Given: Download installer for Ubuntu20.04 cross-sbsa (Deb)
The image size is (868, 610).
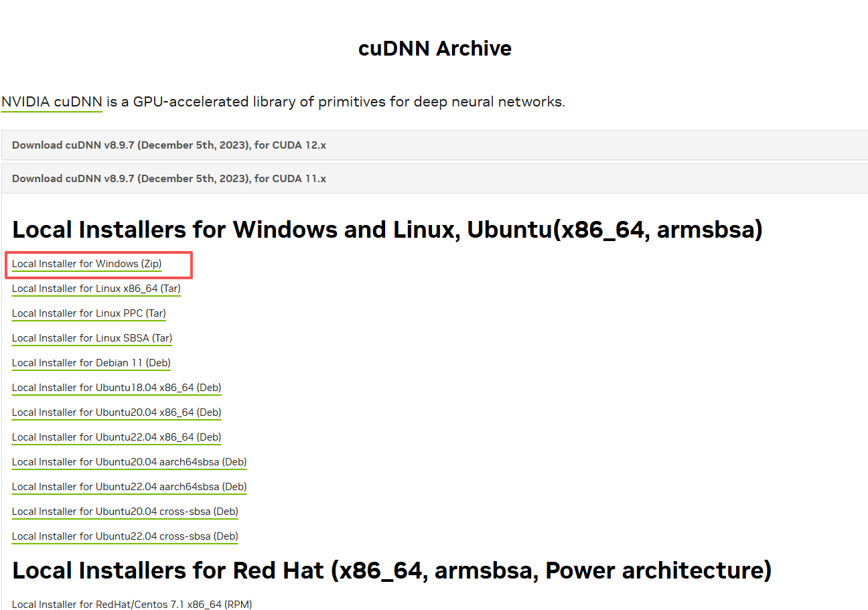Looking at the screenshot, I should tap(125, 512).
